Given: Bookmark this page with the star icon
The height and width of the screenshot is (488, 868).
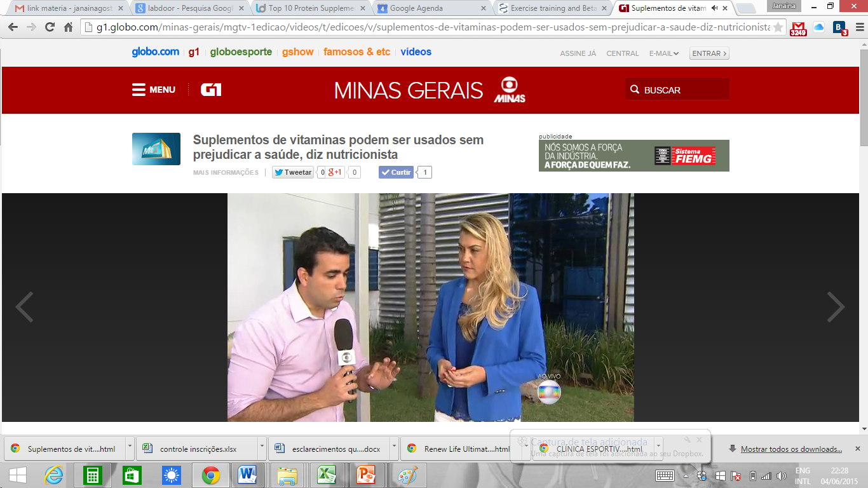Looking at the screenshot, I should (778, 28).
